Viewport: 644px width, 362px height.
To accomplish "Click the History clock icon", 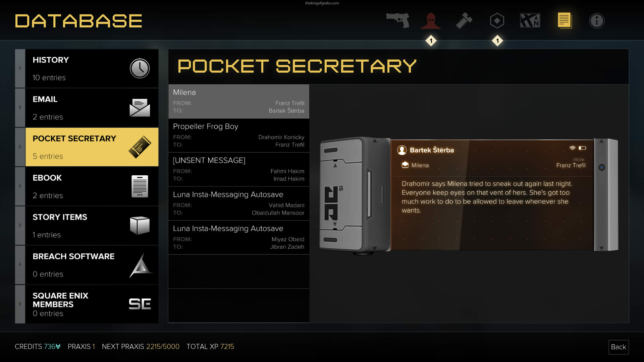I will [140, 68].
